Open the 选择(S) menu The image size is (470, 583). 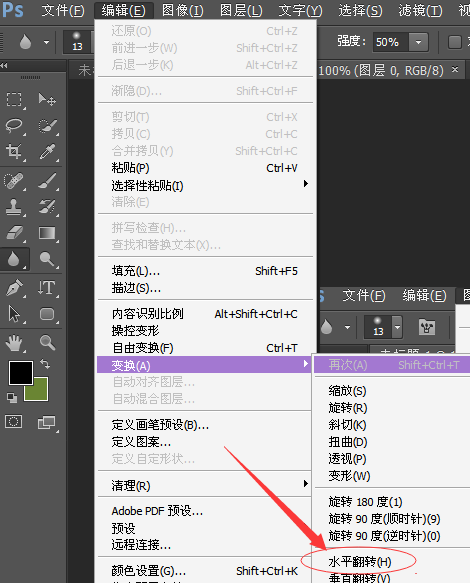(x=360, y=10)
